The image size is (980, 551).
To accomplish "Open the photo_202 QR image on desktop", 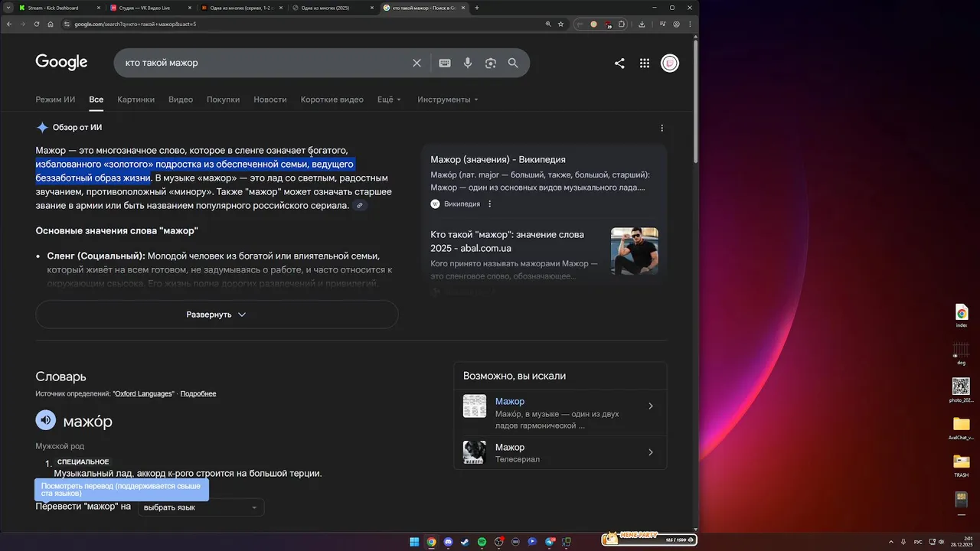I will 961,390.
